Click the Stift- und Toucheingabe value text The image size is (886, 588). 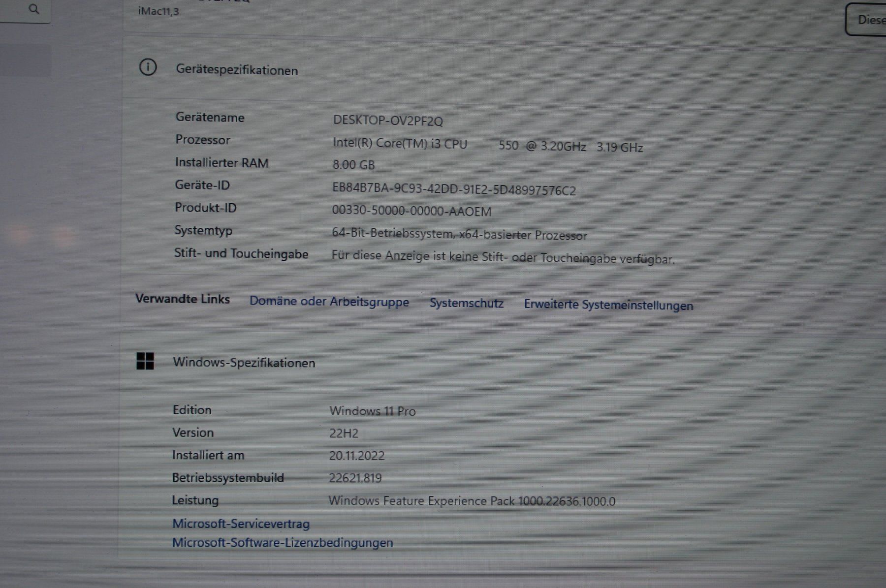coord(503,257)
